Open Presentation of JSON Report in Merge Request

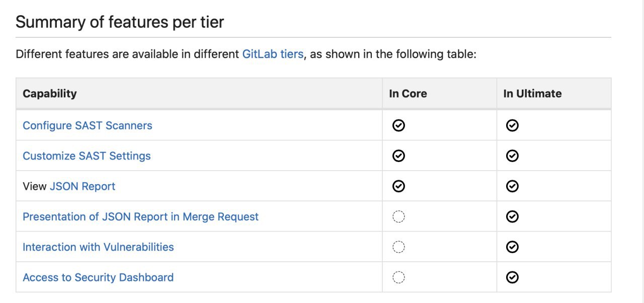(140, 216)
